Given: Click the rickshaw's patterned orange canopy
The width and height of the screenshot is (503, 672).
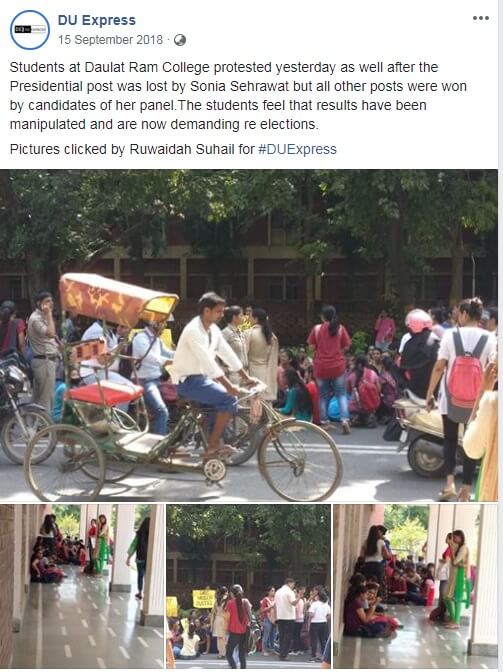Looking at the screenshot, I should (116, 299).
